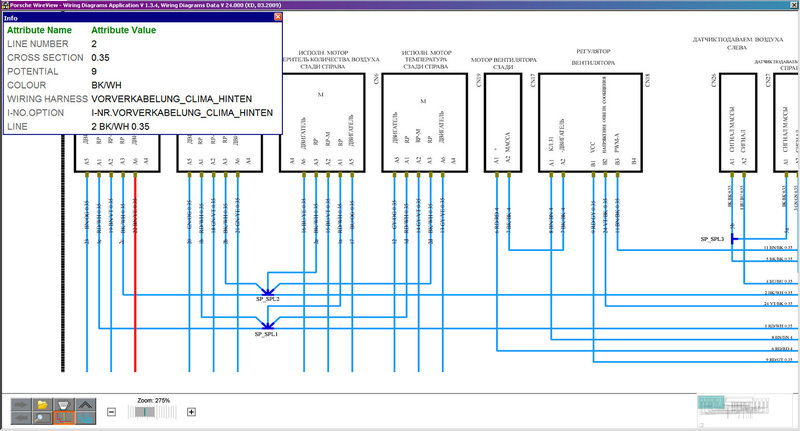Viewport: 800px width, 431px height.
Task: Select the SP_SPL3 splice junction
Action: 732,239
